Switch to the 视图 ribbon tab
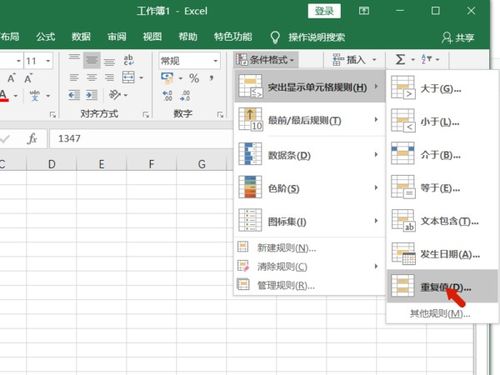Image resolution: width=500 pixels, height=375 pixels. click(x=152, y=36)
